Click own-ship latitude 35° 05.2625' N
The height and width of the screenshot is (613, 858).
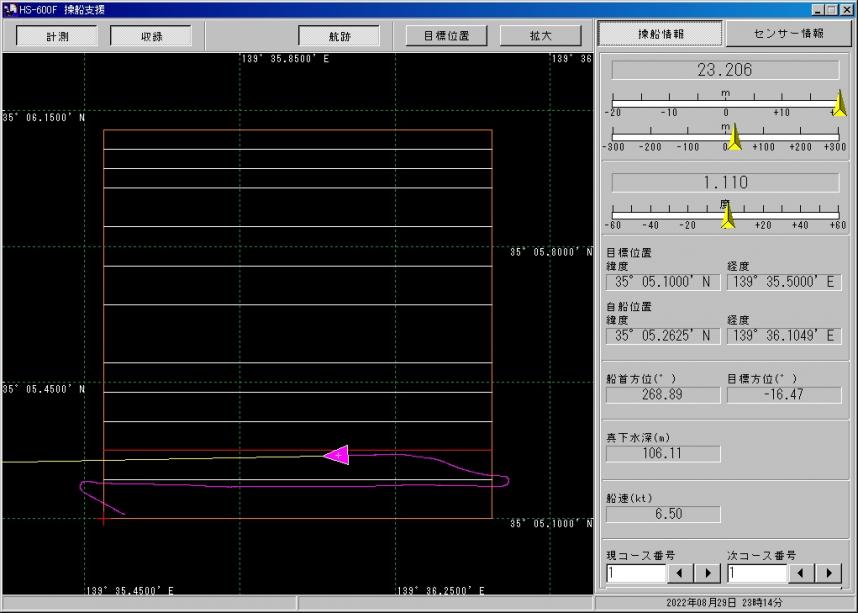coord(663,336)
